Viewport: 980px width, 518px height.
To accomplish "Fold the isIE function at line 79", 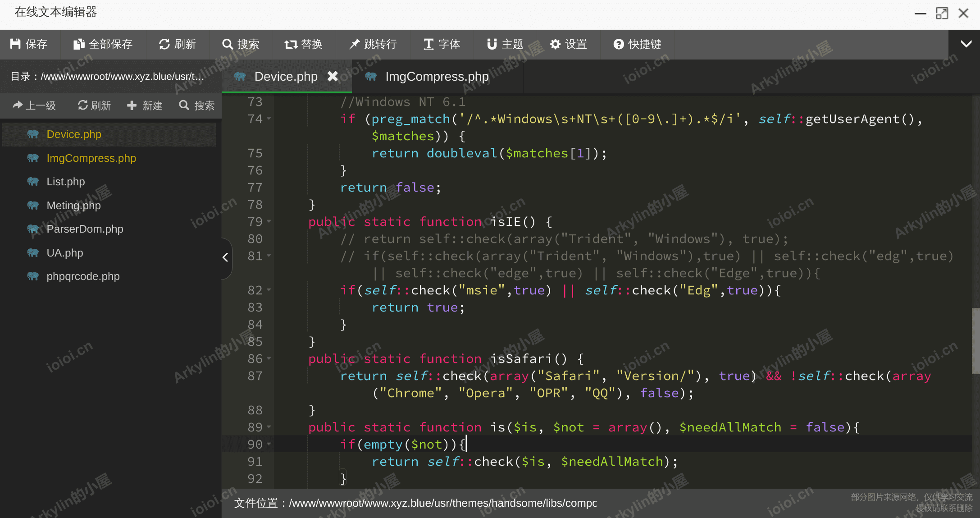I will [269, 222].
